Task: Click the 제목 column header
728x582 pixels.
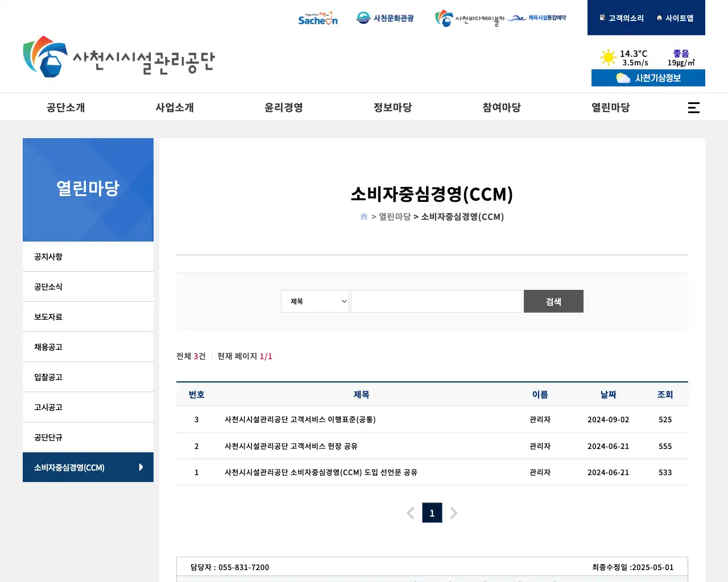Action: point(362,394)
